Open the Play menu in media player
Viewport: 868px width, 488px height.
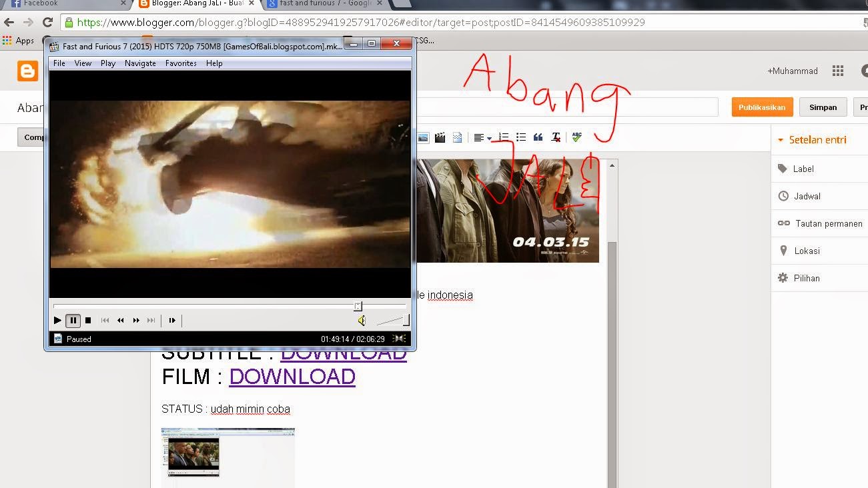(x=108, y=63)
